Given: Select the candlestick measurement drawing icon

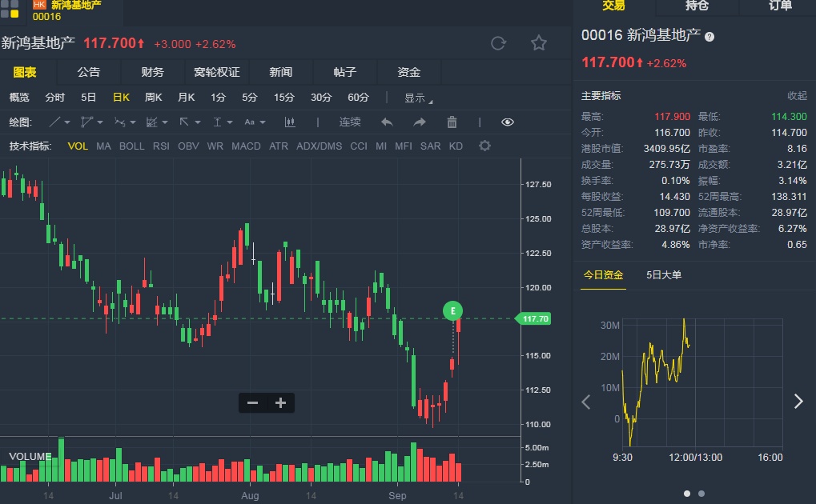Looking at the screenshot, I should (x=290, y=122).
